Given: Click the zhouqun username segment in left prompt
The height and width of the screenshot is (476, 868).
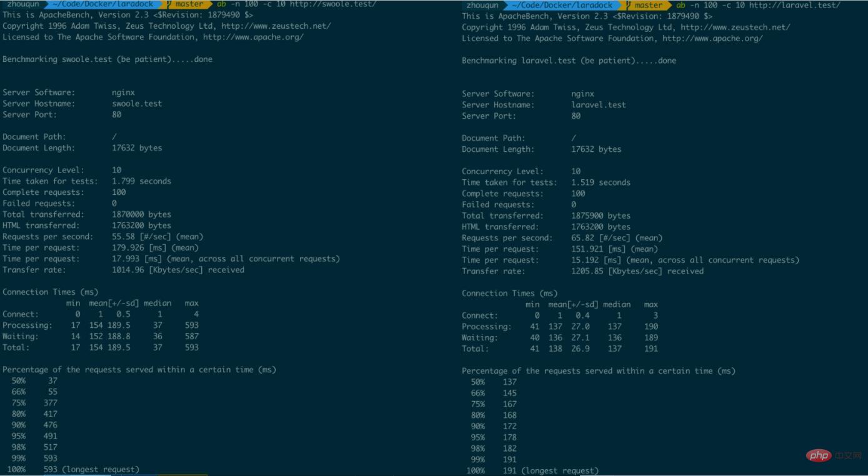Looking at the screenshot, I should 23,4.
